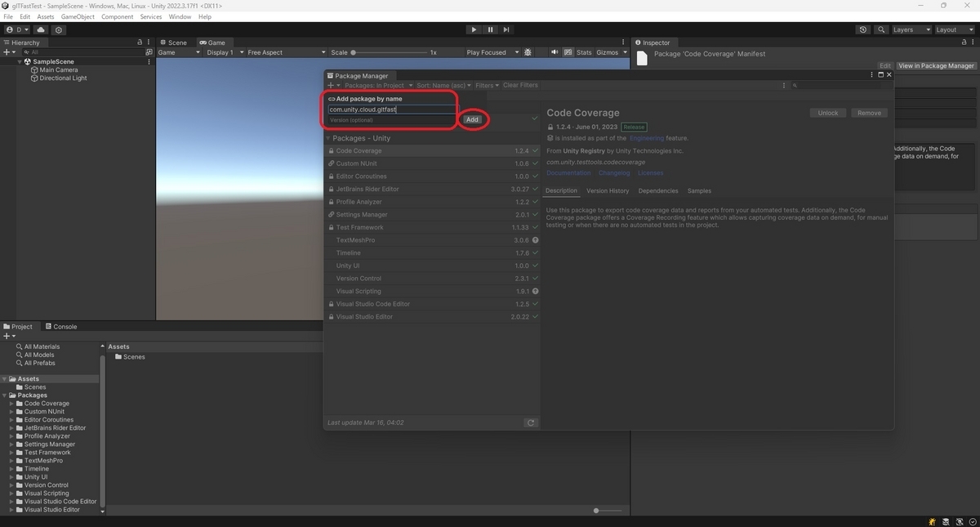Open the Hierarchy panel three-dot menu
980x527 pixels.
(149, 42)
